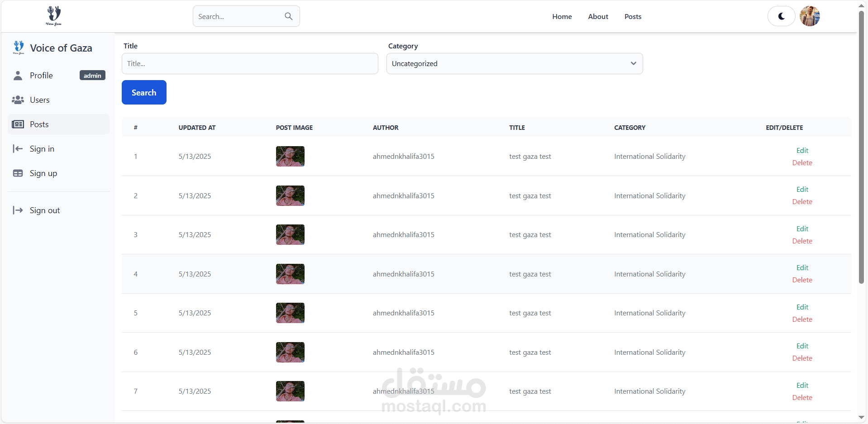Click title 'test gaza test' in row 6
Screen dimensions: 868x424
(x=530, y=353)
